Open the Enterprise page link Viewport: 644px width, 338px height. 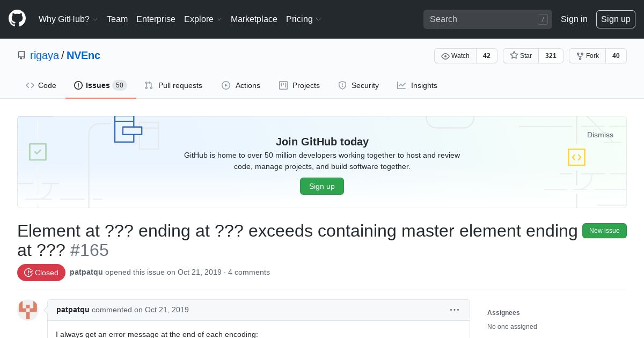156,19
